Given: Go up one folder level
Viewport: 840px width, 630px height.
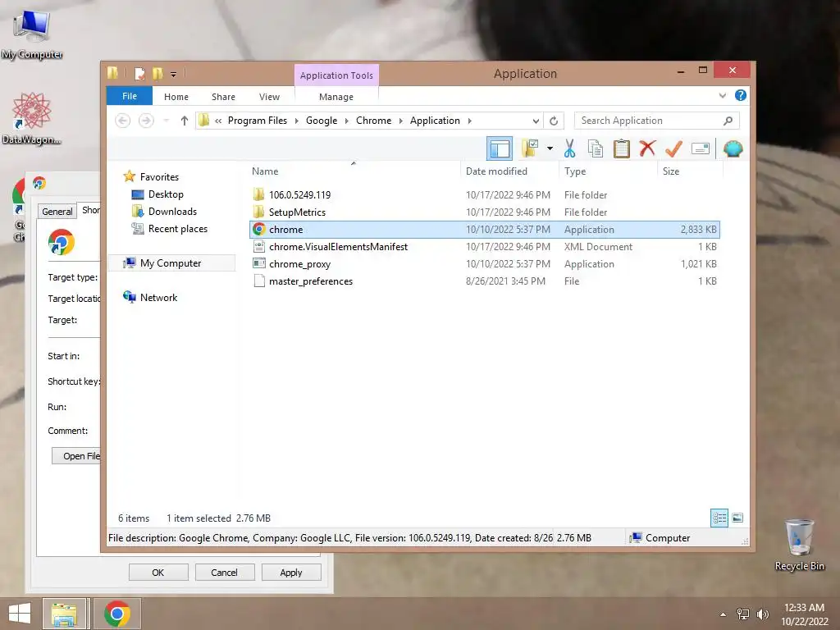Looking at the screenshot, I should point(185,121).
